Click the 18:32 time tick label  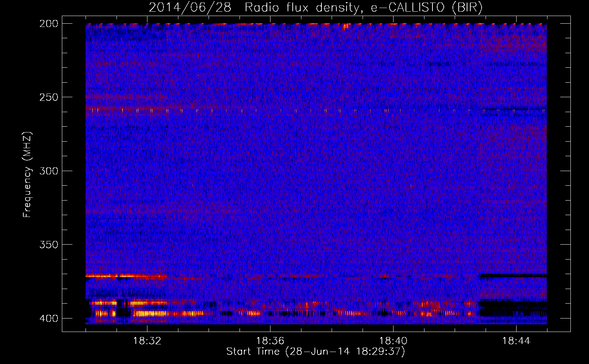(x=147, y=341)
